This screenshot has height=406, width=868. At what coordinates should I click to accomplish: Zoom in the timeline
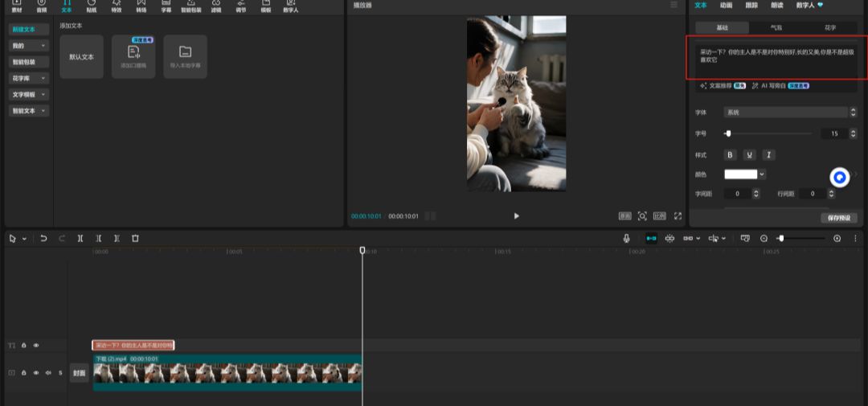[837, 238]
